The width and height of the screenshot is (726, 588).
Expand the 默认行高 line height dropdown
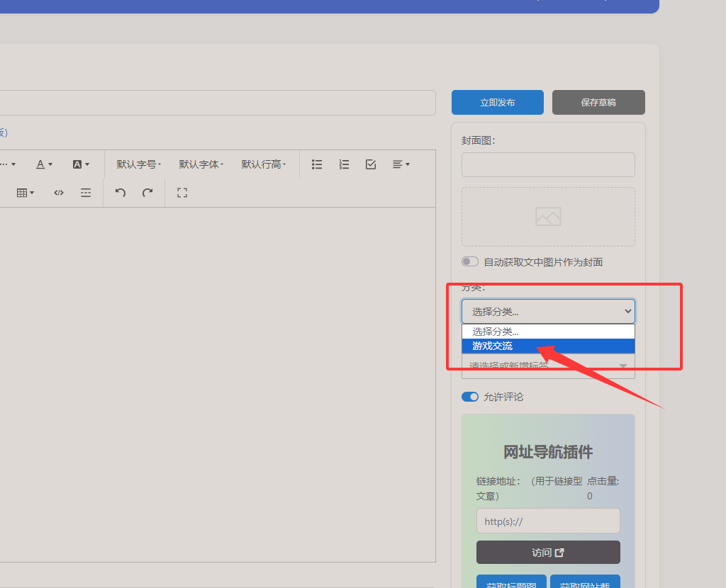[x=264, y=164]
